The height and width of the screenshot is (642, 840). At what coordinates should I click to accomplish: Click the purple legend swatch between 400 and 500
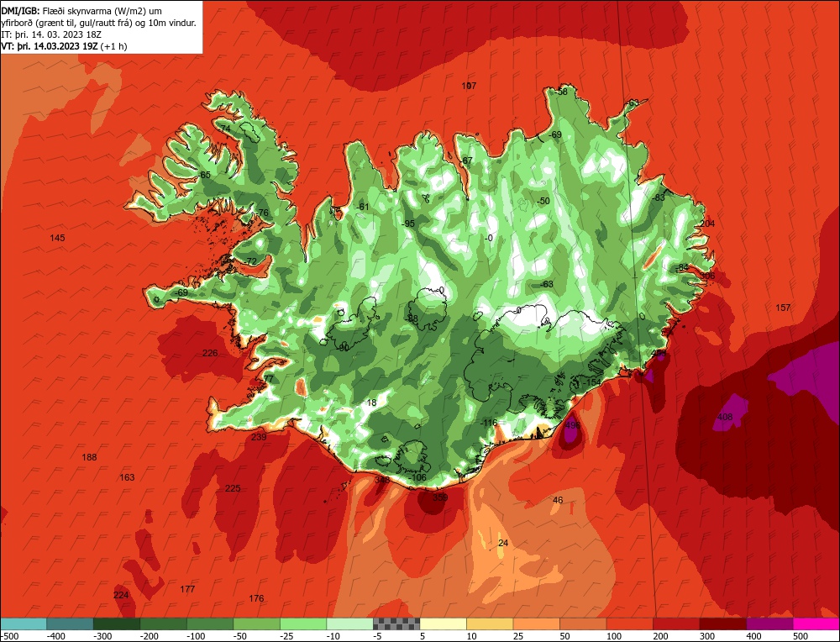tap(769, 624)
